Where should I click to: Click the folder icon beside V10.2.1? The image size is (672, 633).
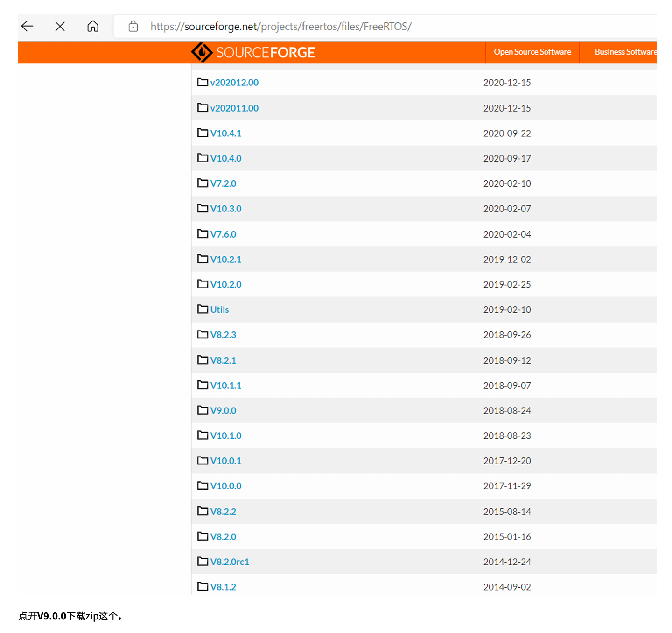point(203,259)
